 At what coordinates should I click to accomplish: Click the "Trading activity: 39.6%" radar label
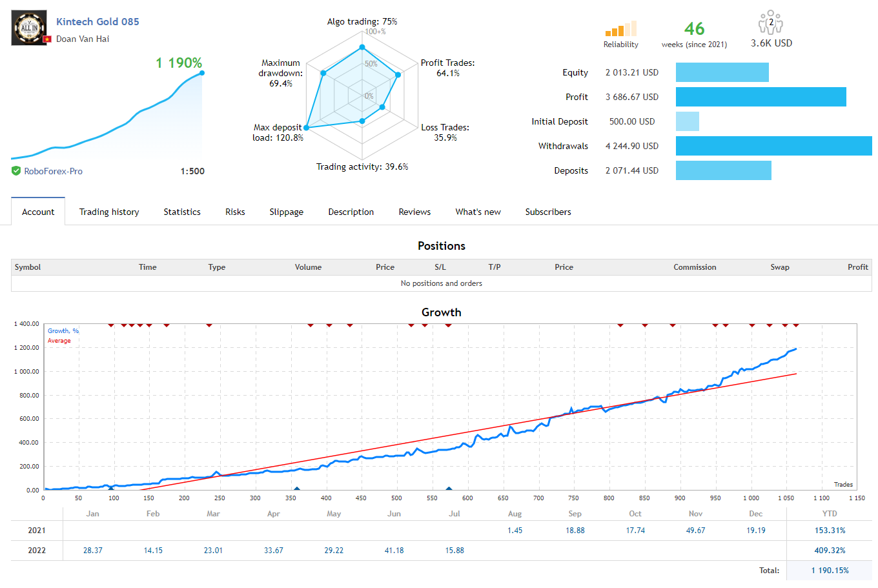[x=362, y=167]
